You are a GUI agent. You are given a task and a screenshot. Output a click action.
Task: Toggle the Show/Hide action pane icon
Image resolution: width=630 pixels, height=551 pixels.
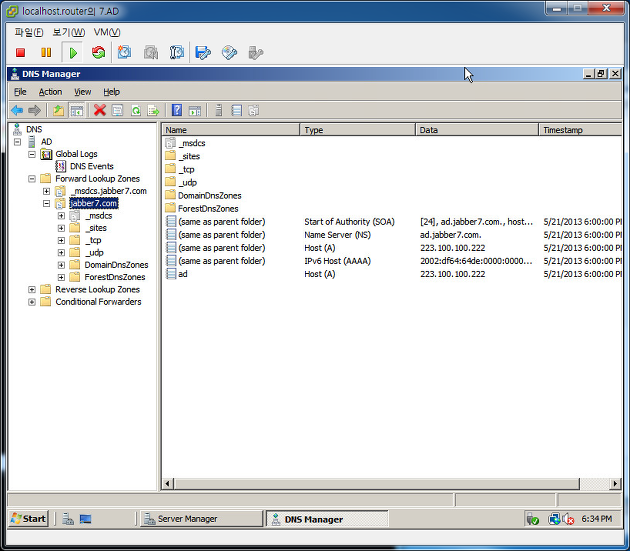point(195,110)
